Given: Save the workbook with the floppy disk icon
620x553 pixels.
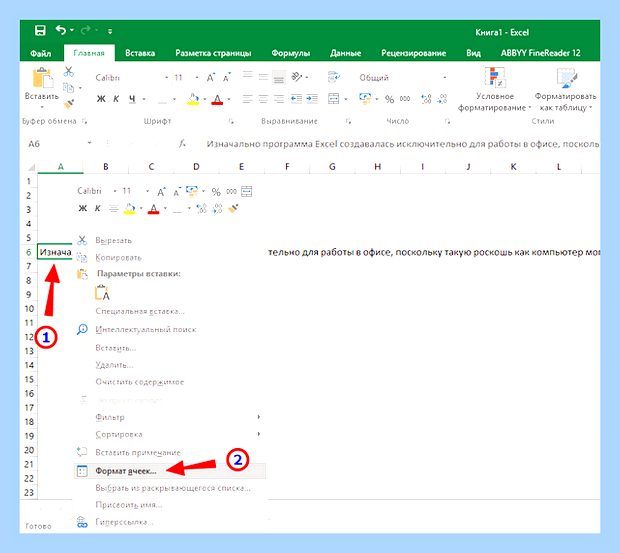Looking at the screenshot, I should tap(40, 31).
